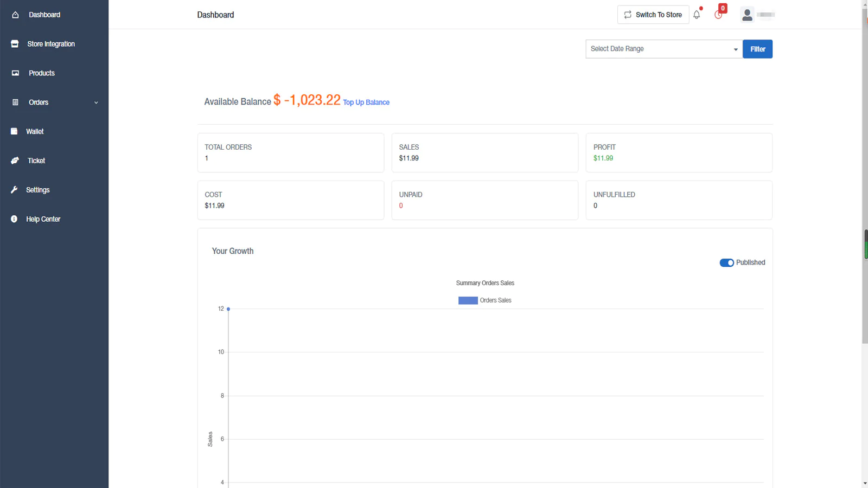868x488 pixels.
Task: Click the Ticket icon in sidebar
Action: (x=15, y=160)
